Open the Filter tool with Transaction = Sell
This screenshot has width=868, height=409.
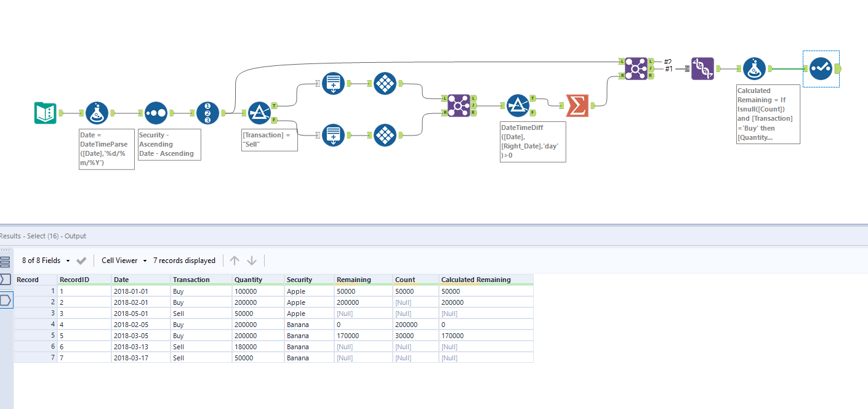(259, 113)
